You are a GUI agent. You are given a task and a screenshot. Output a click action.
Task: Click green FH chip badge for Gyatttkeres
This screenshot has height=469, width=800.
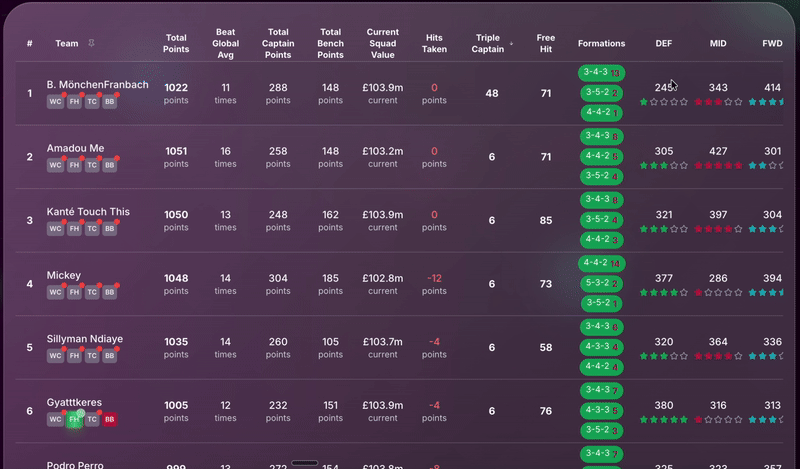(74, 419)
